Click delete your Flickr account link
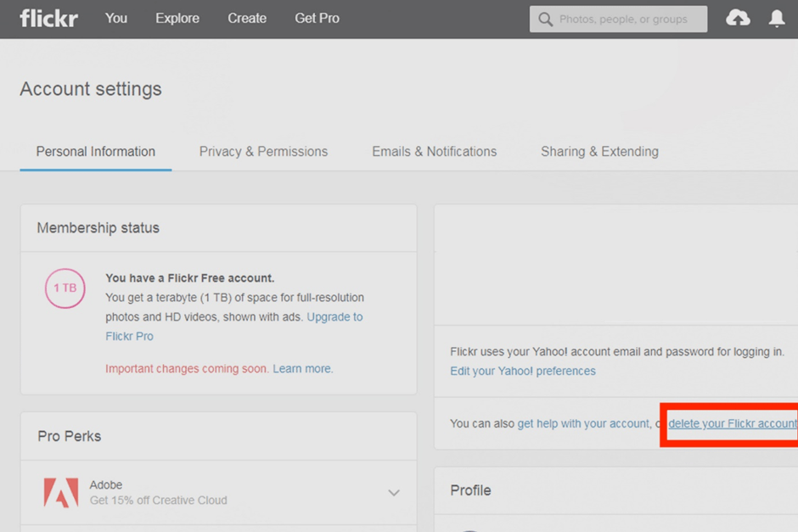This screenshot has height=532, width=798. click(x=733, y=423)
